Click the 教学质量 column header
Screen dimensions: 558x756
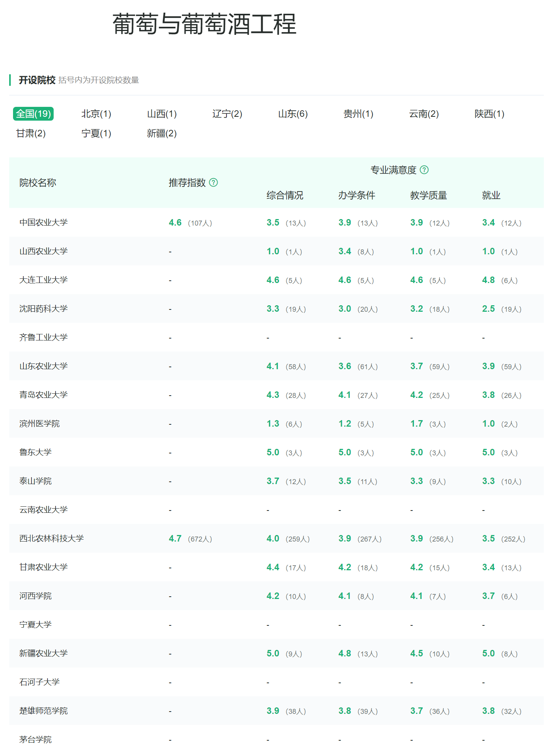[428, 195]
